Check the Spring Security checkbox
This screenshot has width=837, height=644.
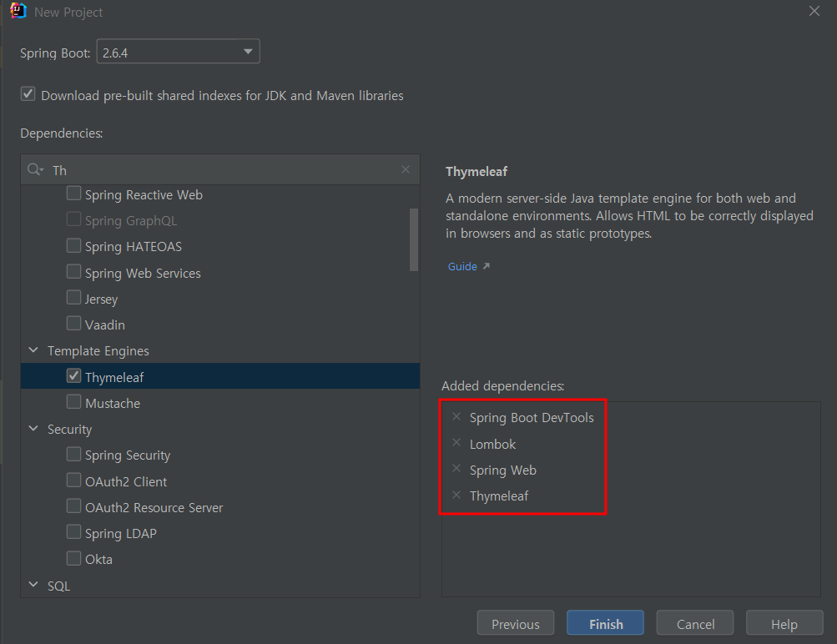click(73, 454)
